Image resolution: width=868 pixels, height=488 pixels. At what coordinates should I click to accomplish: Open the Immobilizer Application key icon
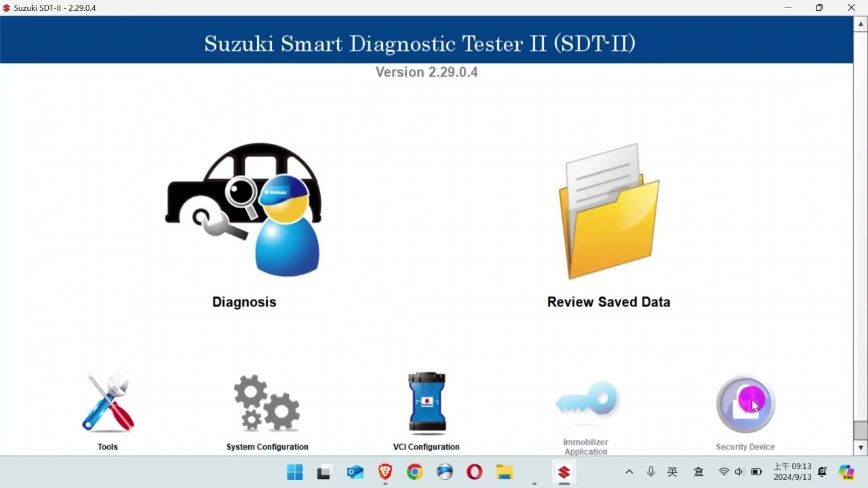tap(587, 400)
